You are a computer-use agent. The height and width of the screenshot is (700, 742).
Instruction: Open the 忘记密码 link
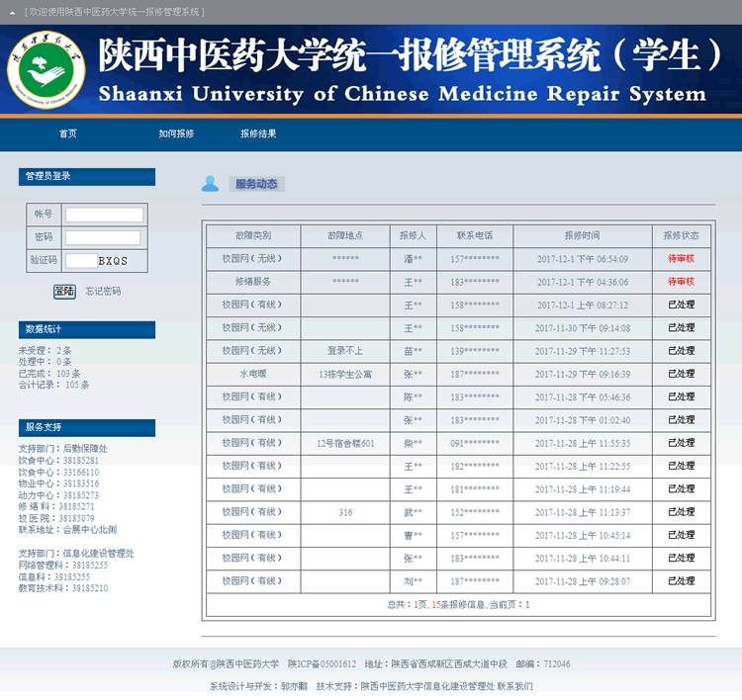coord(103,292)
